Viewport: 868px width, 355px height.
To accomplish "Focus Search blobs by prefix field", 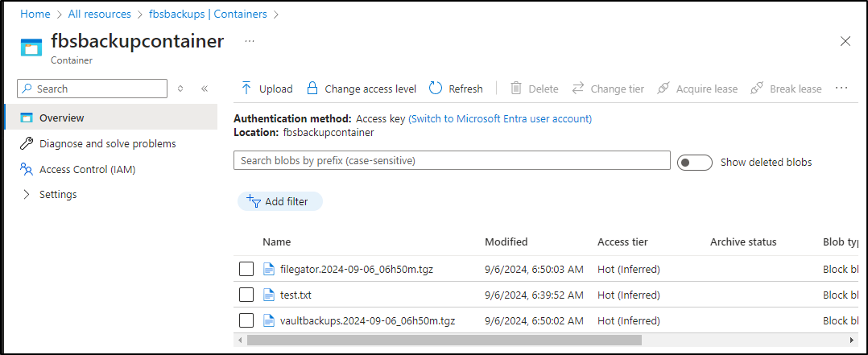I will pyautogui.click(x=452, y=161).
